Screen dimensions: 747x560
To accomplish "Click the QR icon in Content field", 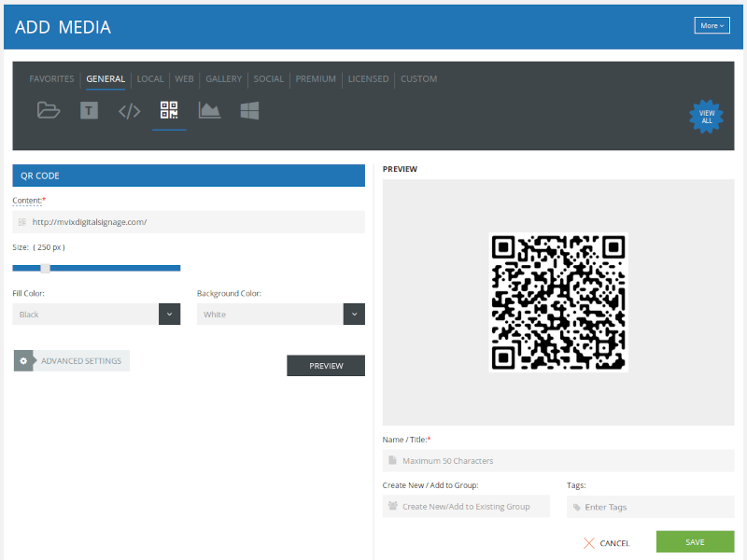I will (x=21, y=222).
